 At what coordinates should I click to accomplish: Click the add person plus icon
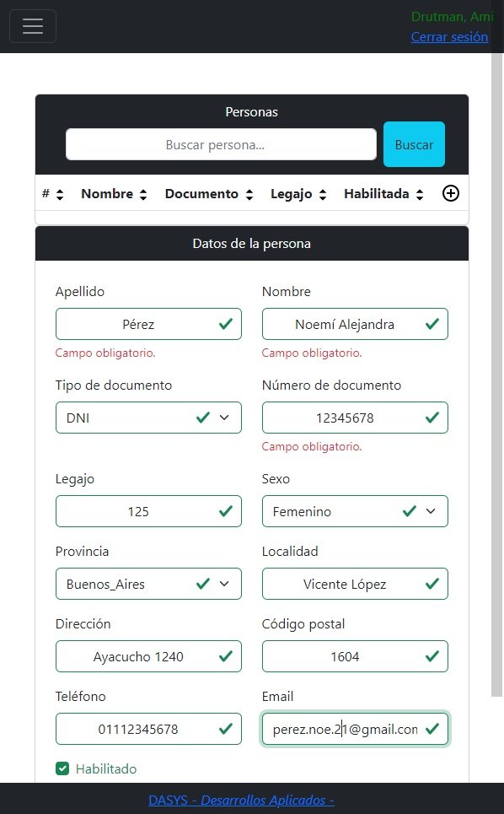[x=451, y=194]
